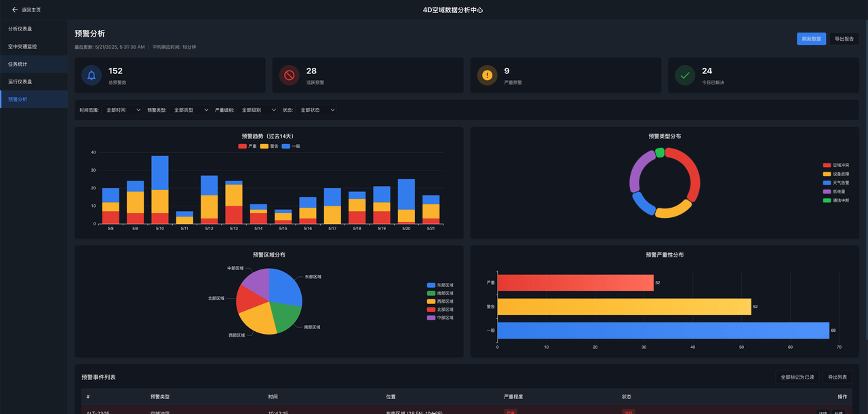
Task: Click the back arrow icon beside 返回主页
Action: (15, 10)
